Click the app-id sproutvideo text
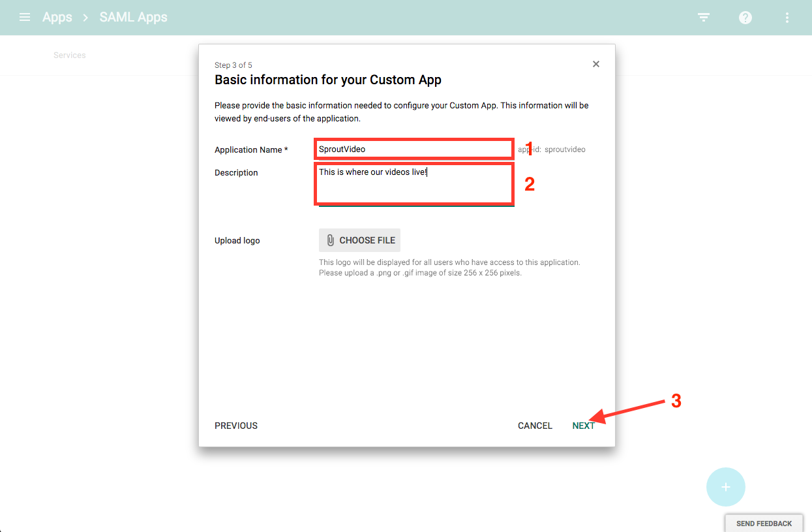Viewport: 812px width, 532px height. tap(552, 149)
